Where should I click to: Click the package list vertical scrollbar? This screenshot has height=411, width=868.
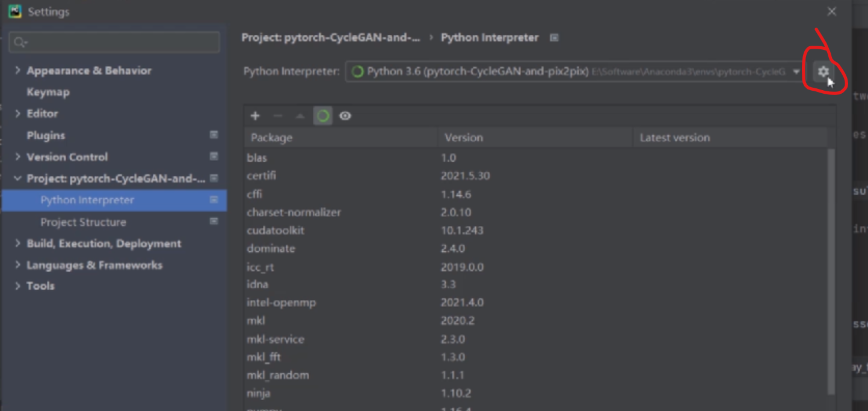click(x=832, y=272)
